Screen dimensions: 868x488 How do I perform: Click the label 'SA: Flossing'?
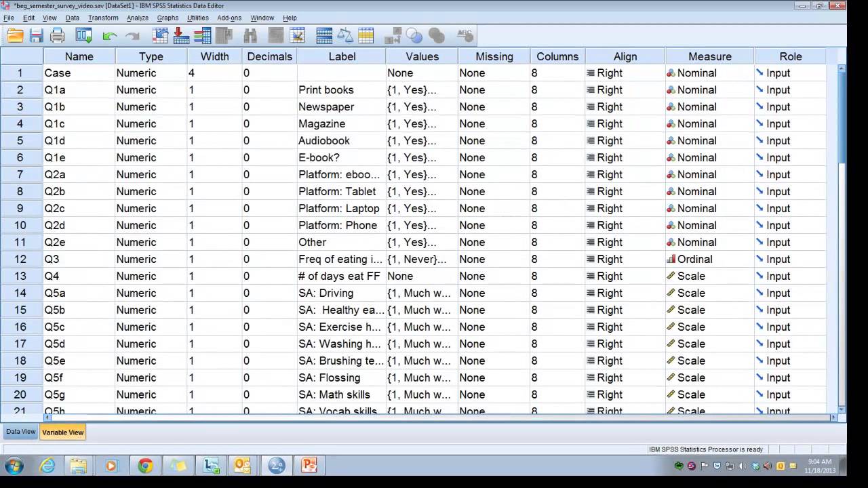[330, 378]
